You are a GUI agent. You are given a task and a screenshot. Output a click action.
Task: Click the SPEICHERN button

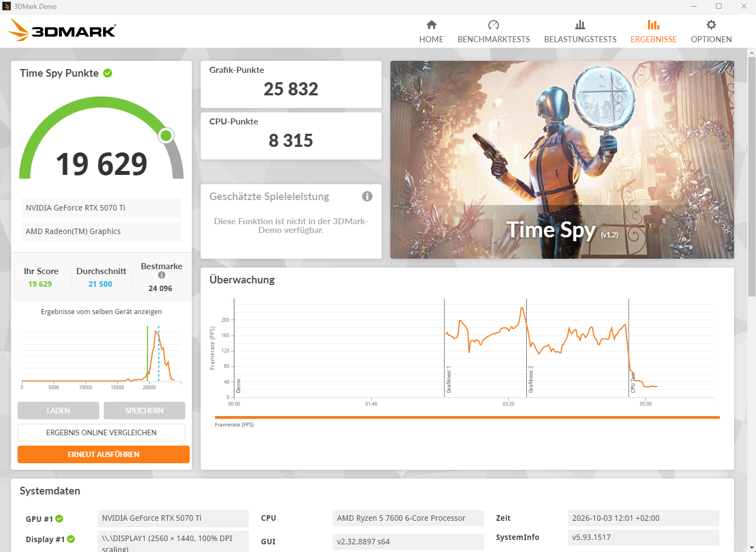(144, 411)
